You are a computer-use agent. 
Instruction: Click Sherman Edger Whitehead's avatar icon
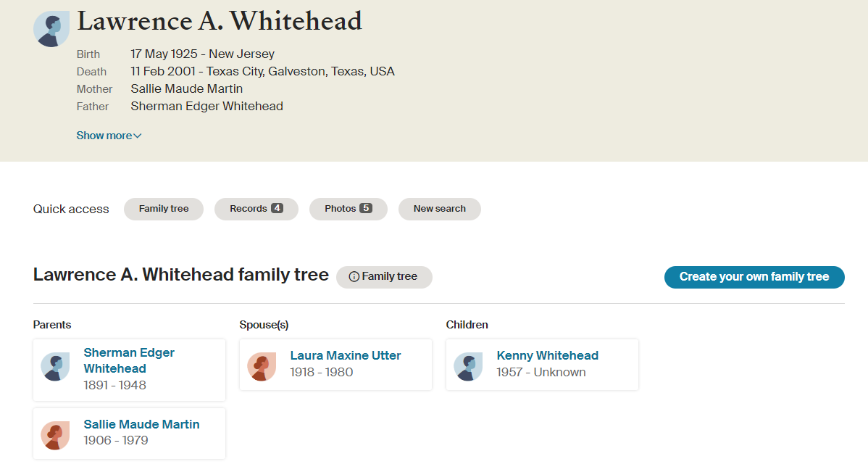click(x=55, y=367)
